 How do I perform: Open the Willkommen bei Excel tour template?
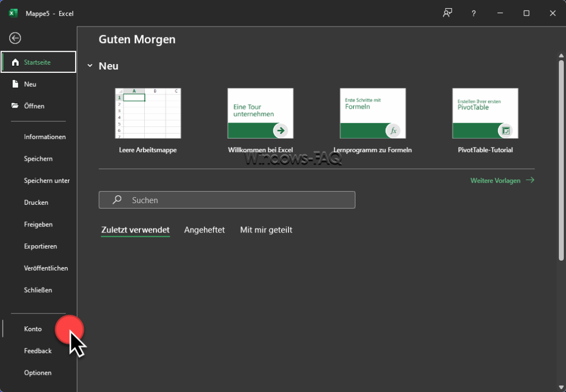coord(260,113)
